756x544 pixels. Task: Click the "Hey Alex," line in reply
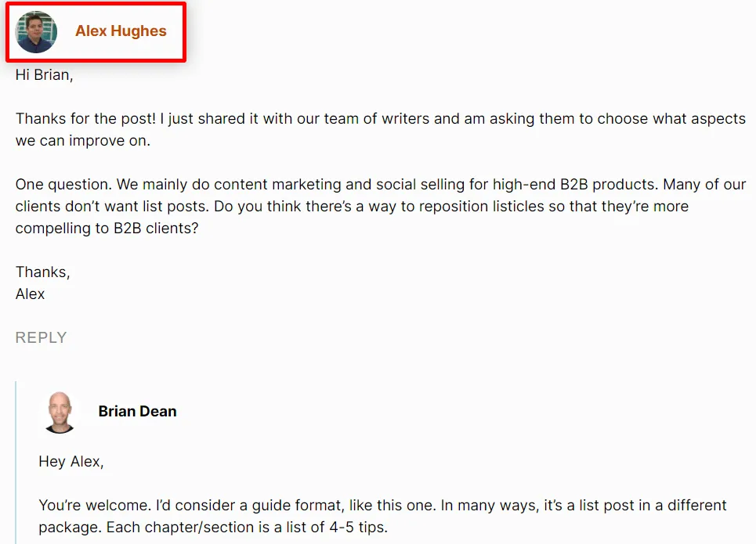pos(71,462)
